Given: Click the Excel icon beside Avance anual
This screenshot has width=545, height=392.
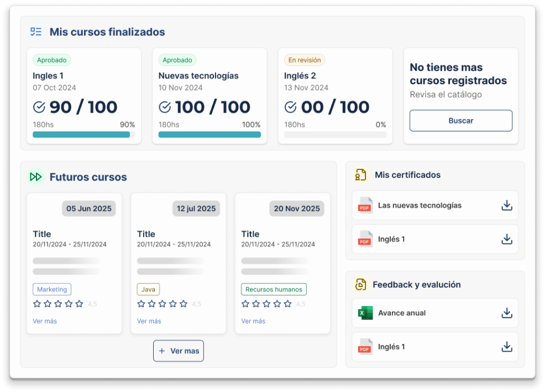Looking at the screenshot, I should tap(365, 313).
